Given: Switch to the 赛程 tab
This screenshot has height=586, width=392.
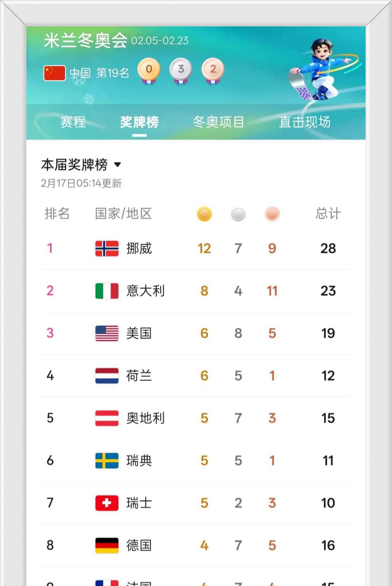Looking at the screenshot, I should coord(73,122).
